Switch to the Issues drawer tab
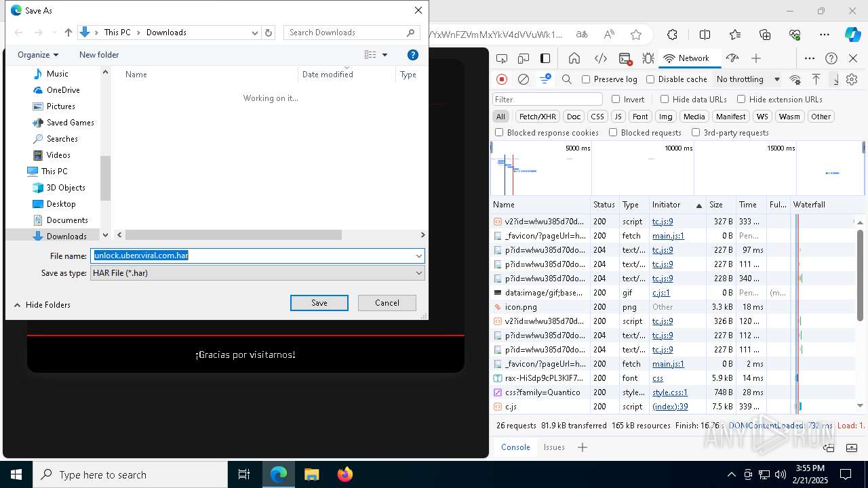Image resolution: width=868 pixels, height=488 pixels. (x=554, y=447)
